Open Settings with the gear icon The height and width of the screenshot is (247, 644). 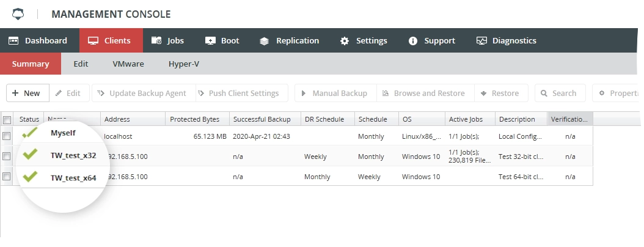coord(364,41)
